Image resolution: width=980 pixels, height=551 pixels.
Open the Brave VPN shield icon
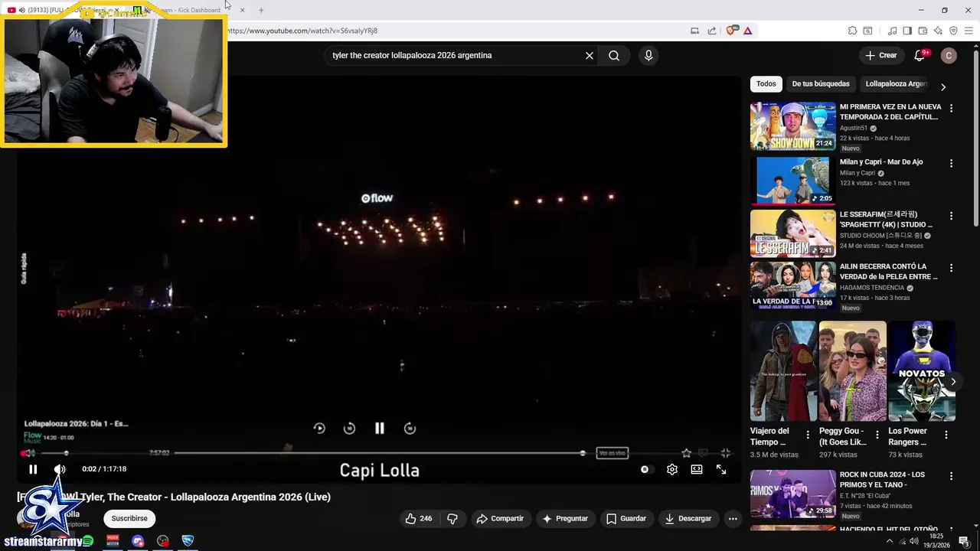953,31
